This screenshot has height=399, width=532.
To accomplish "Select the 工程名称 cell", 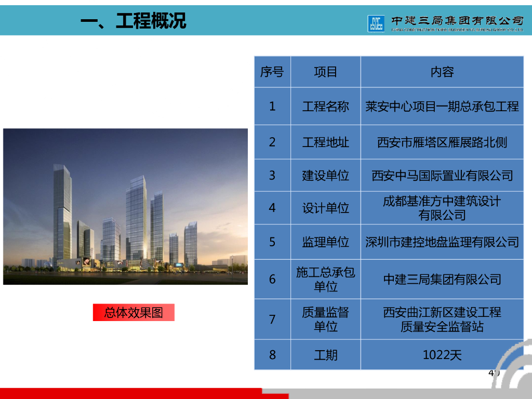I will (x=326, y=106).
